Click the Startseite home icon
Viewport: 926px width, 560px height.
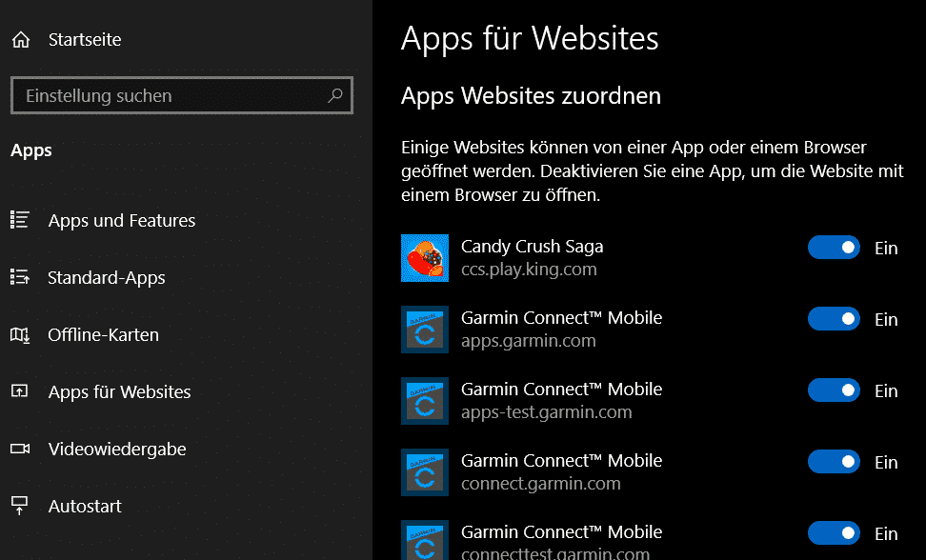pos(20,40)
